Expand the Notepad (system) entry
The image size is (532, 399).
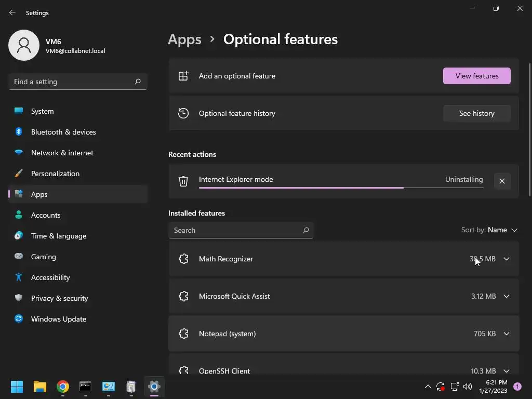click(506, 334)
